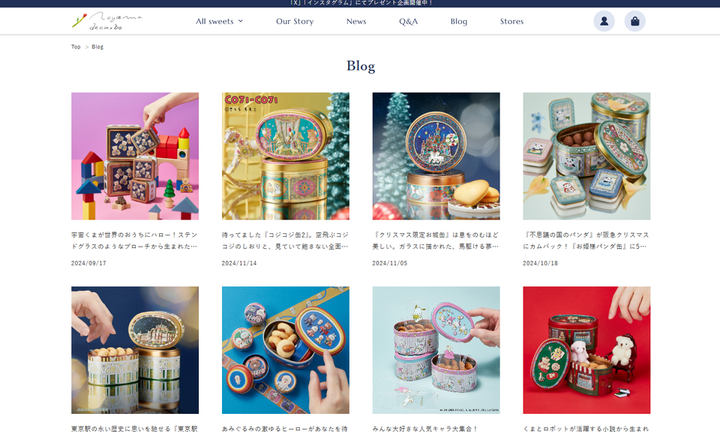The height and width of the screenshot is (434, 720).
Task: Open the blue knitted hero tin thumbnail
Action: (x=286, y=350)
